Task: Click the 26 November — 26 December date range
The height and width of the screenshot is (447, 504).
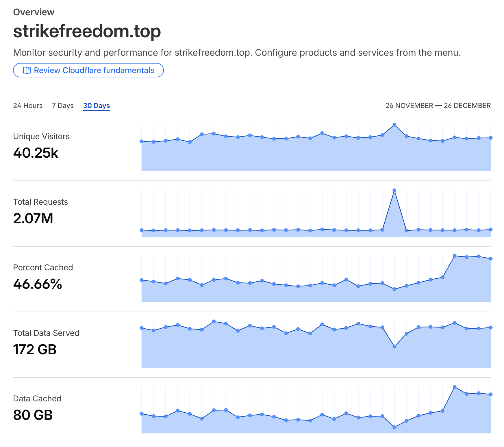Action: (x=438, y=106)
